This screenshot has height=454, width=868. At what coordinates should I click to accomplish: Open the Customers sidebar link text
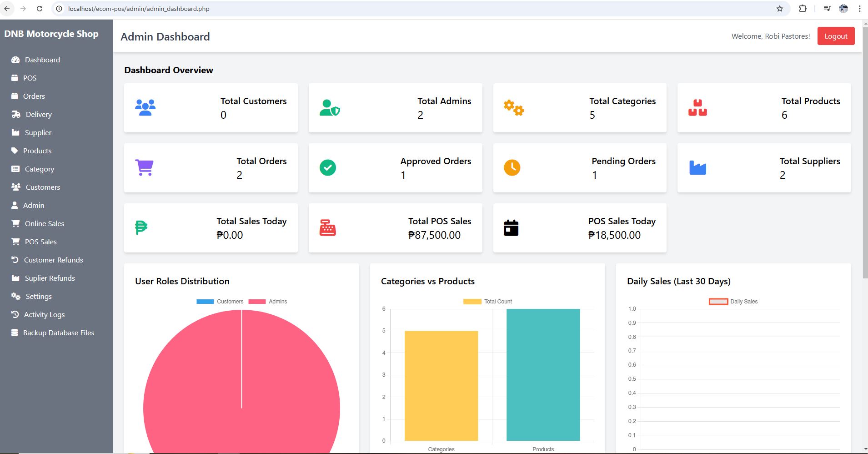pyautogui.click(x=43, y=187)
